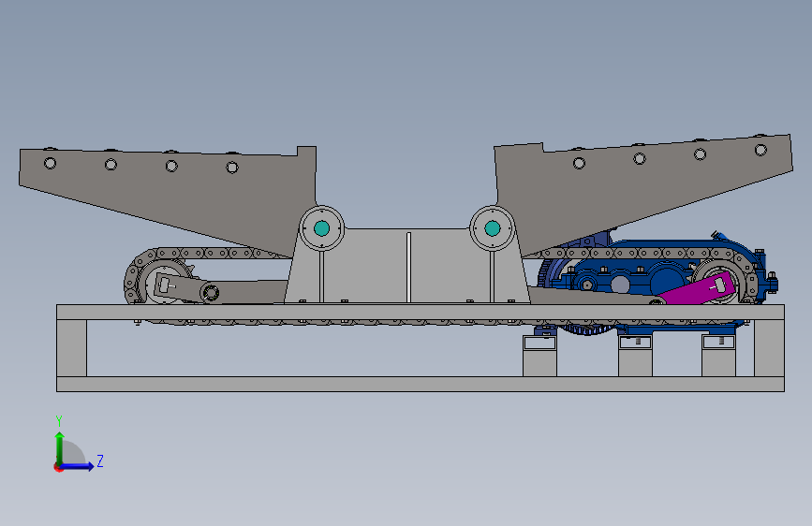Select the upper chain run above the gearbox

pos(632,254)
